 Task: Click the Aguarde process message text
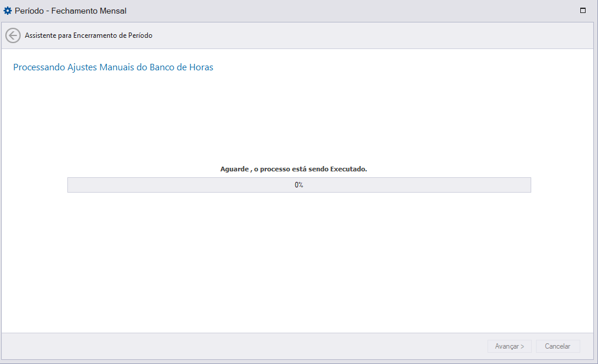pos(294,168)
